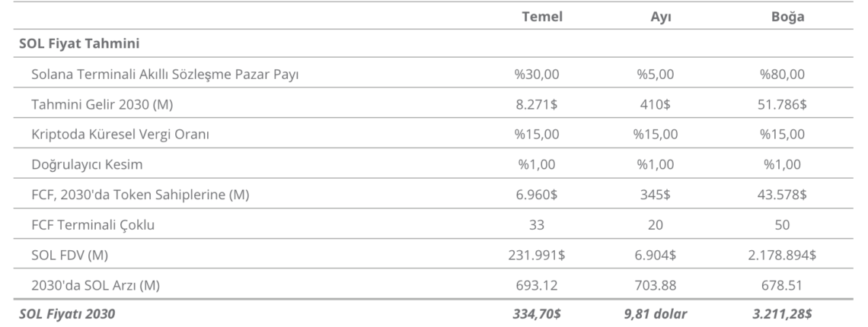Screen dimensions: 868x327
Task: Select the 334,70$ base price cell
Action: coord(537,314)
